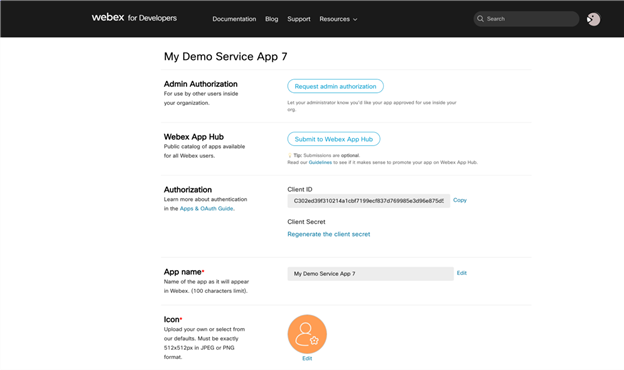Expand the Resources dropdown
This screenshot has height=370, width=624.
[x=338, y=19]
